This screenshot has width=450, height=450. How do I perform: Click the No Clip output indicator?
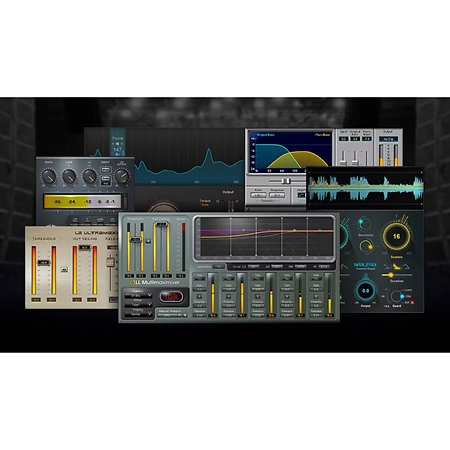(388, 139)
